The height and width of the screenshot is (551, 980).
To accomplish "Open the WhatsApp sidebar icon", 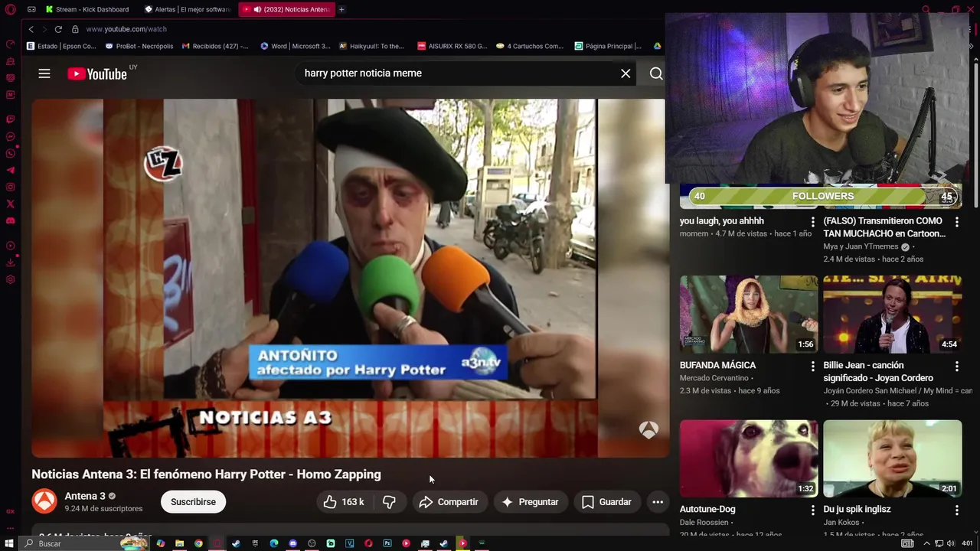I will coord(10,153).
